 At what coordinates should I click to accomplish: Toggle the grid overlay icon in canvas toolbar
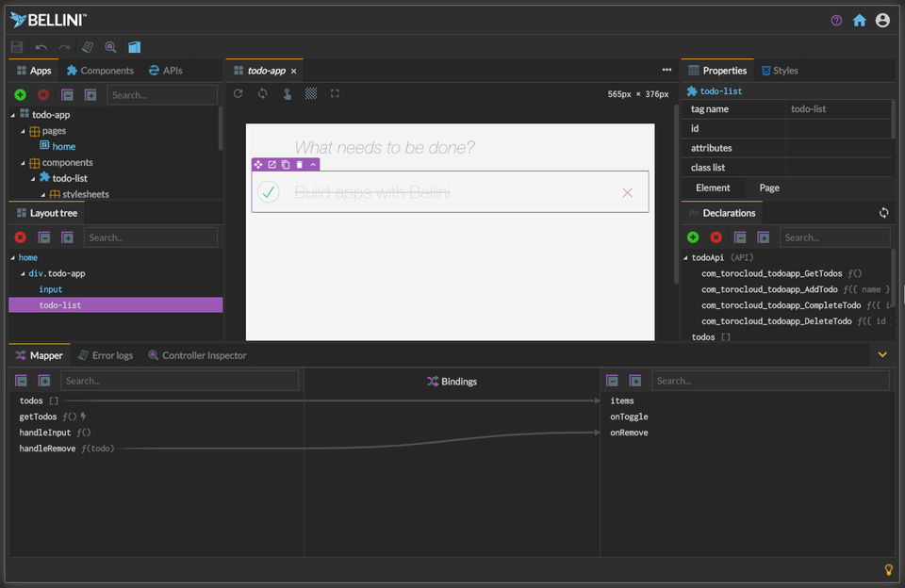311,93
